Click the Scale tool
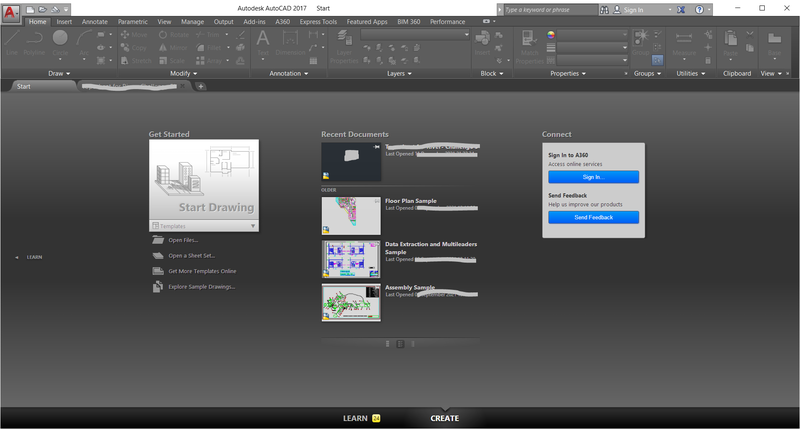 (x=171, y=61)
